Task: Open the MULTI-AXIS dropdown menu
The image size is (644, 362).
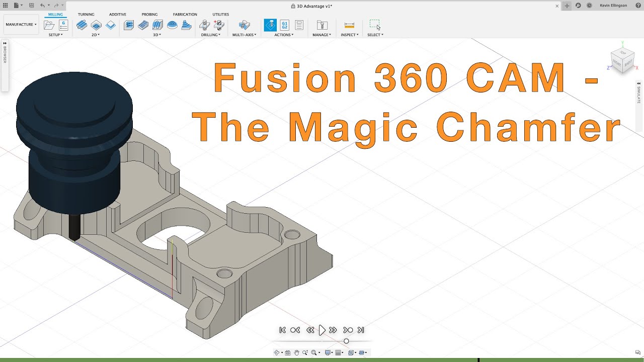Action: tap(245, 35)
